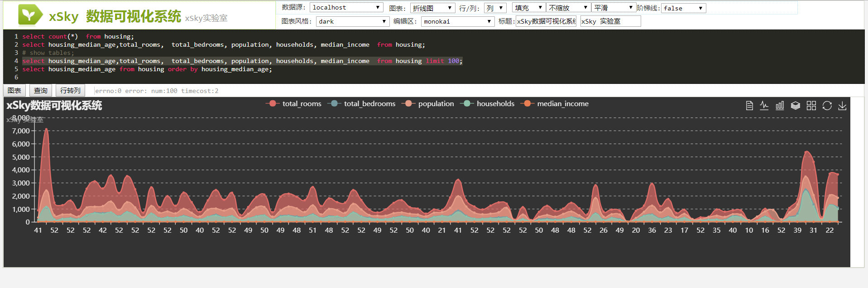Image resolution: width=868 pixels, height=288 pixels.
Task: Click the commented line '# show tables;'
Action: [x=48, y=53]
